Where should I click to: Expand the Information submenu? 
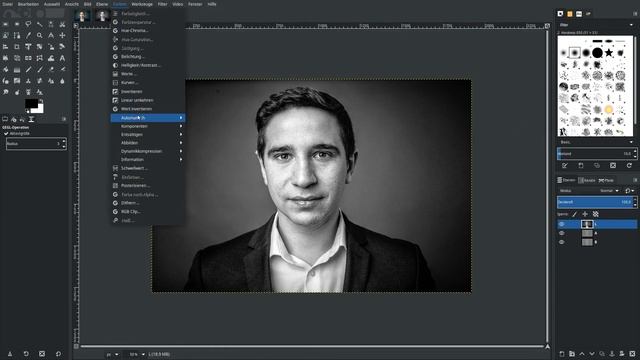(148, 160)
